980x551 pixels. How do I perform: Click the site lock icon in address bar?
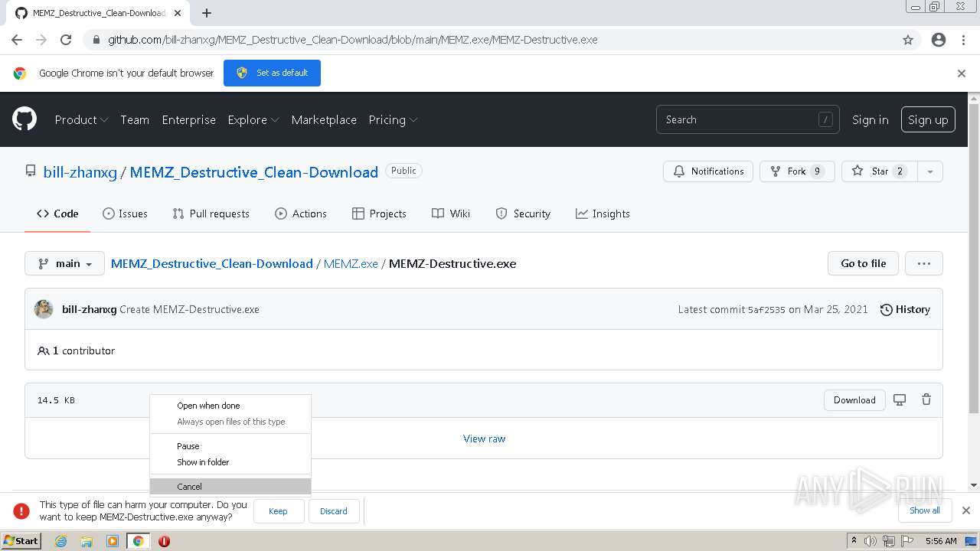[x=96, y=40]
